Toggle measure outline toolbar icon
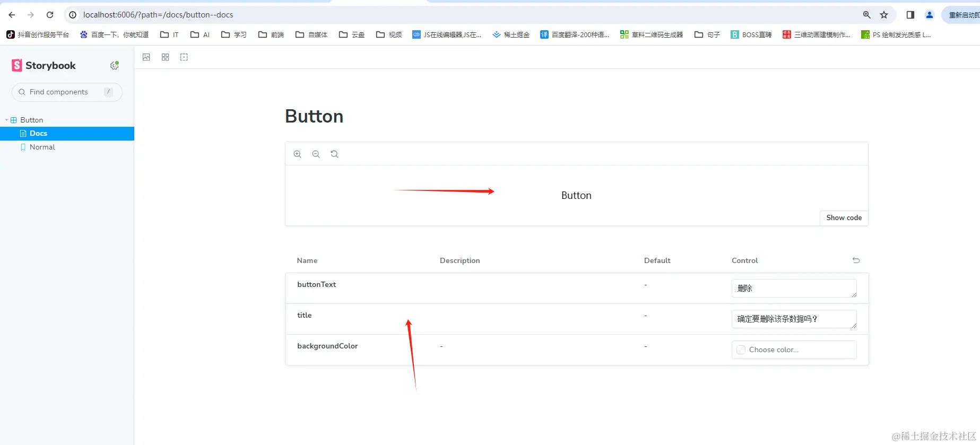Image resolution: width=980 pixels, height=445 pixels. (184, 57)
